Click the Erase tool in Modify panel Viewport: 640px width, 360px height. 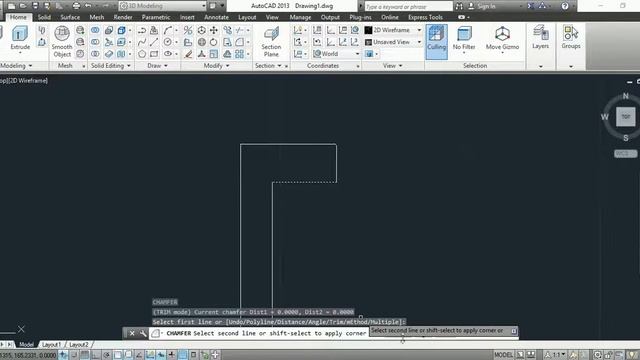188,54
